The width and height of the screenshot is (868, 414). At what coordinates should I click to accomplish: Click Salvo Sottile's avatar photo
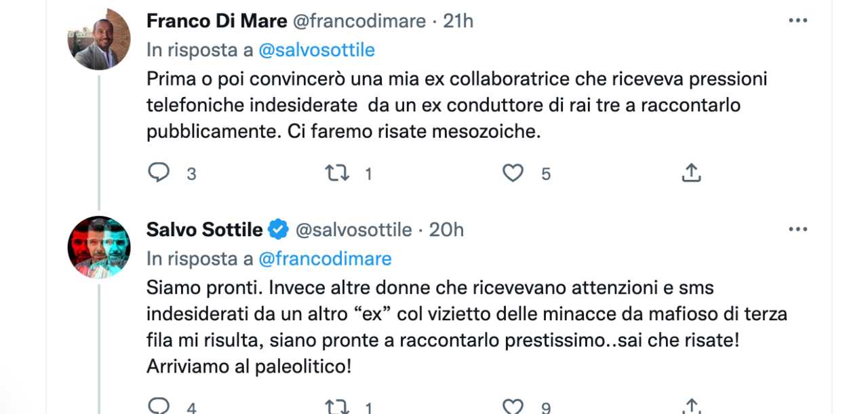pos(99,248)
